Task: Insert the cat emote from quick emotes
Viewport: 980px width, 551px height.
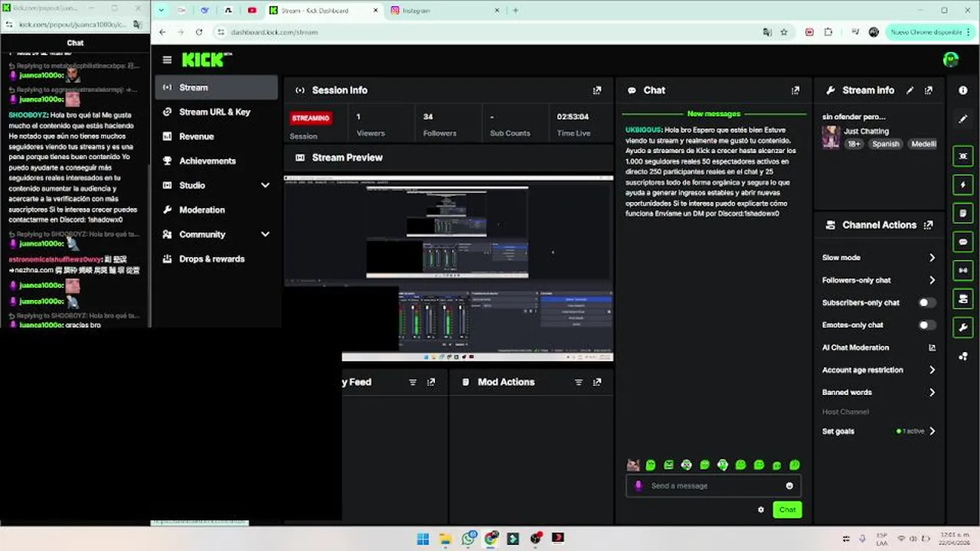Action: pyautogui.click(x=633, y=465)
